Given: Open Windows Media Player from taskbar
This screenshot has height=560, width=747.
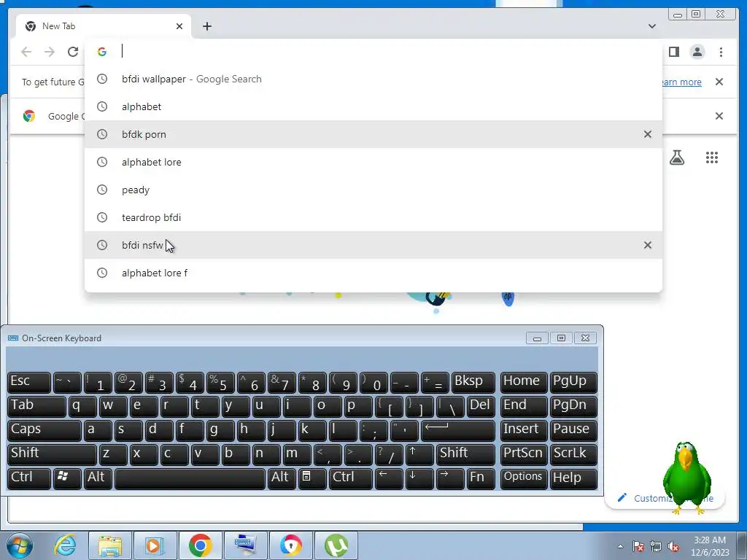Looking at the screenshot, I should point(155,545).
